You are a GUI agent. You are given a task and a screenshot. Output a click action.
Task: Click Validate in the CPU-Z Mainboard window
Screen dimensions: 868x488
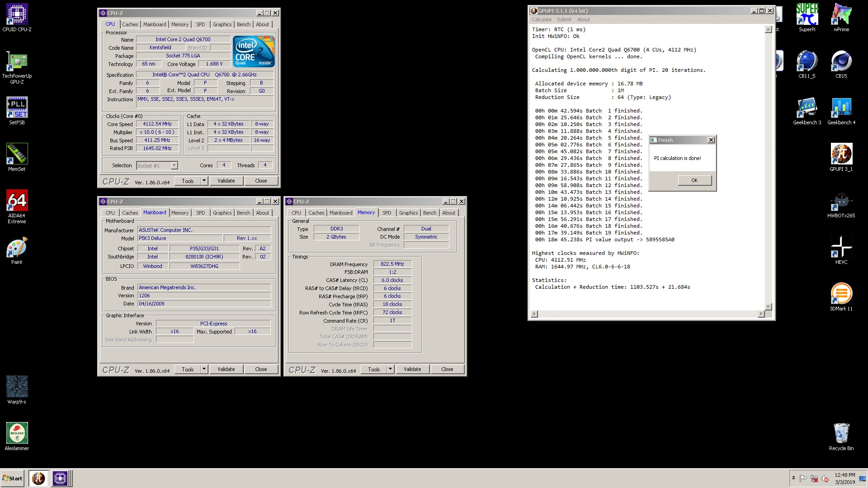tap(226, 369)
